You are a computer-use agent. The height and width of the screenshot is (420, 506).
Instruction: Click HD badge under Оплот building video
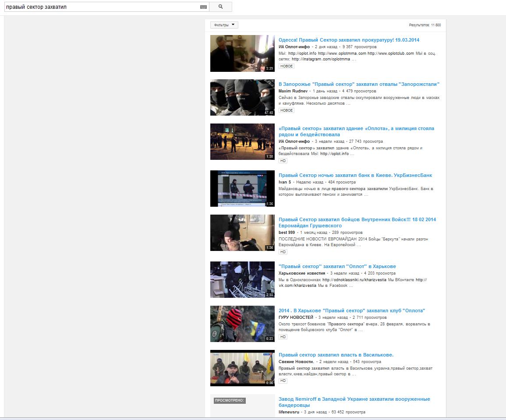pyautogui.click(x=283, y=161)
